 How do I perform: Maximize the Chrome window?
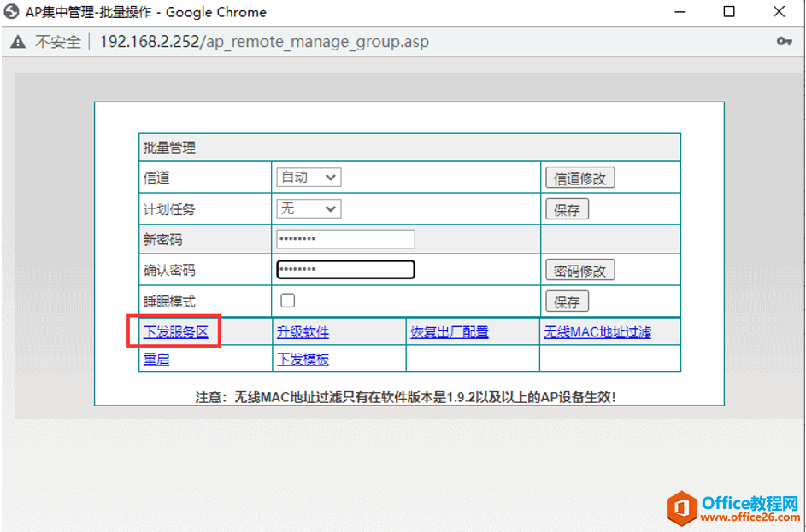(x=729, y=11)
